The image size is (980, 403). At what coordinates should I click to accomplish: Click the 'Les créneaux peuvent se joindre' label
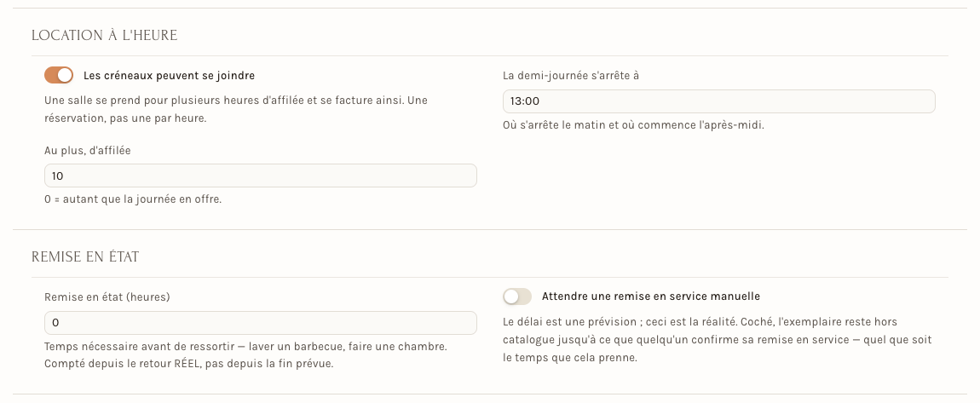click(169, 76)
